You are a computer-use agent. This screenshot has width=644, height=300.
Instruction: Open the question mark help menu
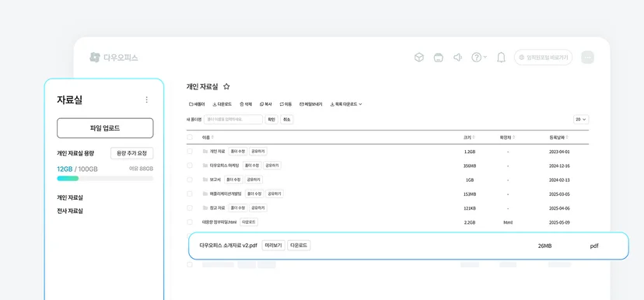pos(479,58)
